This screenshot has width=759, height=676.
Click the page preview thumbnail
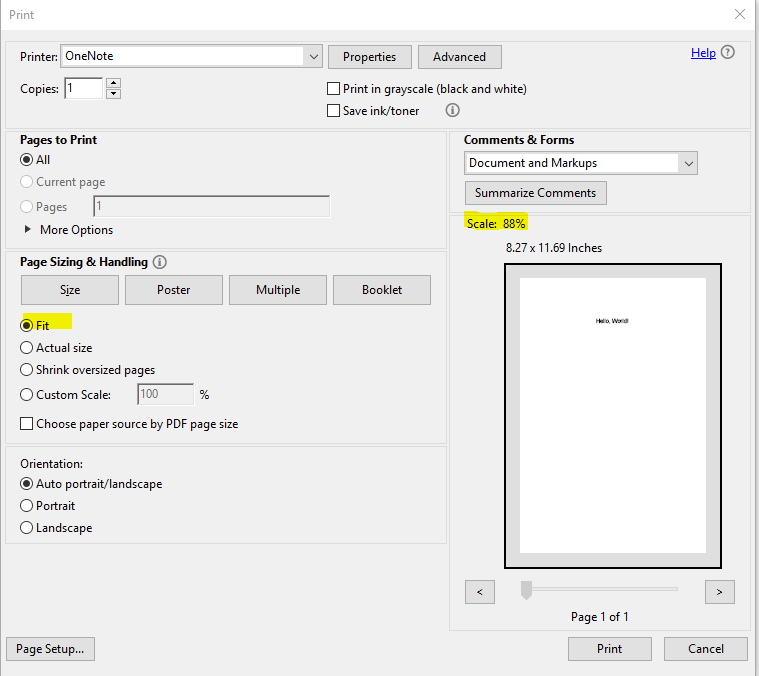coord(613,416)
